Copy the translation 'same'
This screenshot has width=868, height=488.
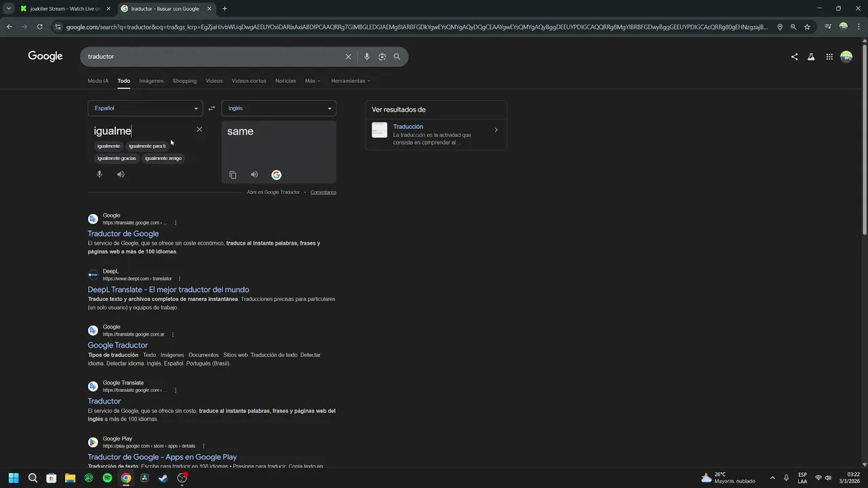click(233, 175)
